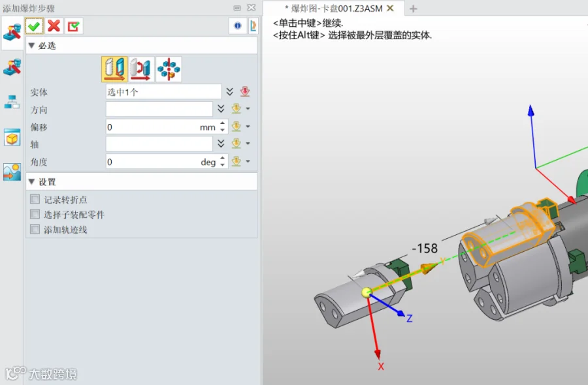Select the rotate explode mode icon

tap(141, 69)
